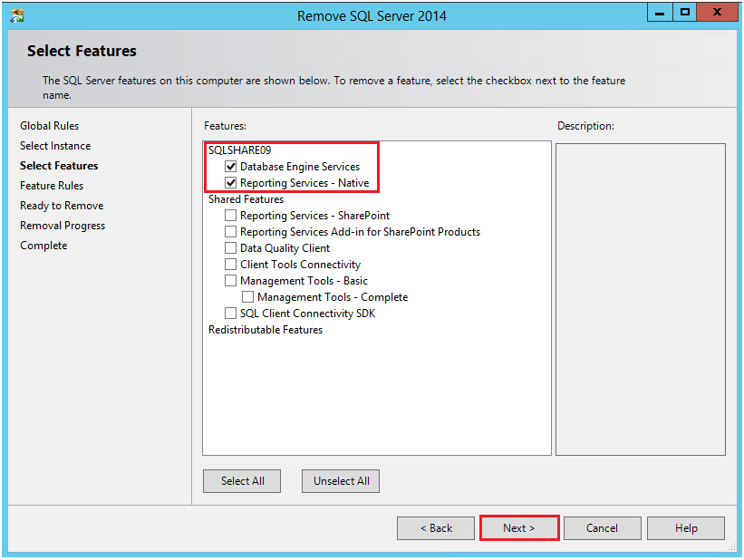
Task: Open Help for this wizard
Action: pyautogui.click(x=686, y=528)
